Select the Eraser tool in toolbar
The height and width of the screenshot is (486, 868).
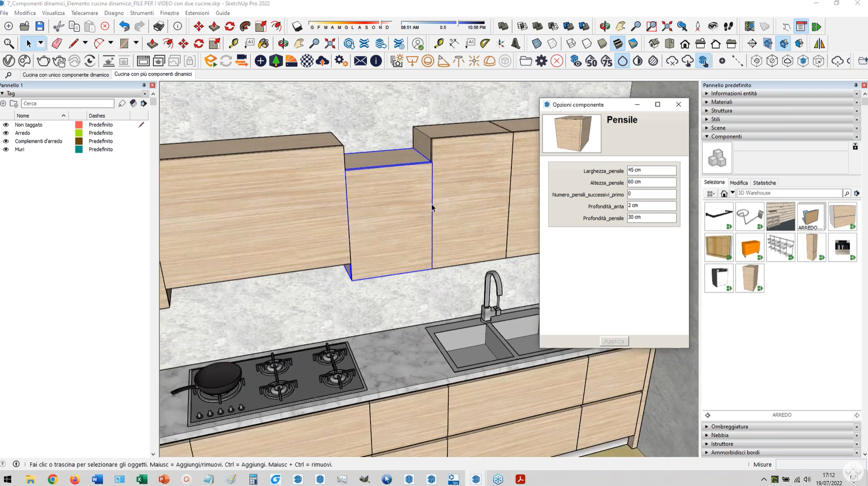57,44
